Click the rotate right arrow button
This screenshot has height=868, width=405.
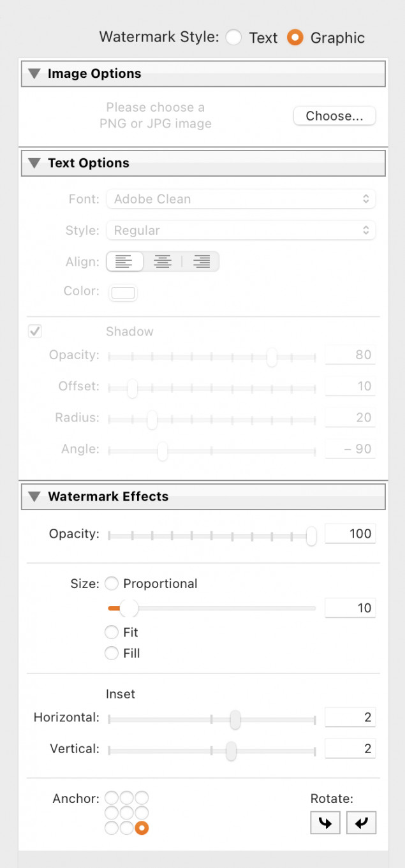click(362, 823)
